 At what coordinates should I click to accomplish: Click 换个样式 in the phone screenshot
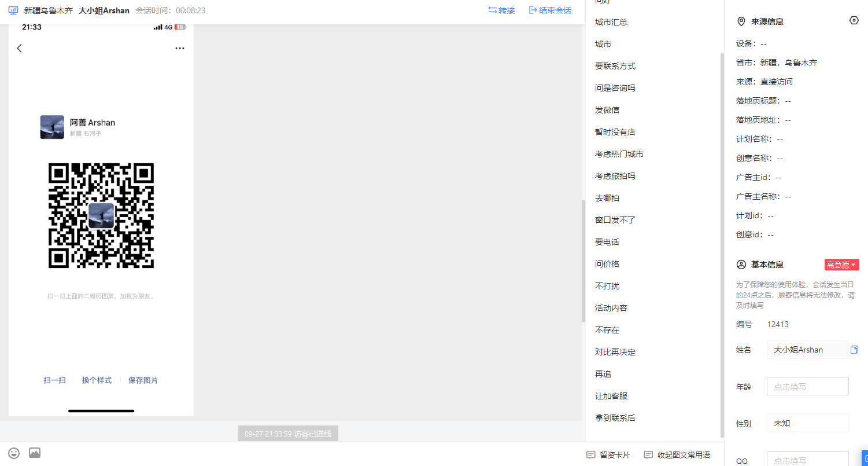(97, 380)
